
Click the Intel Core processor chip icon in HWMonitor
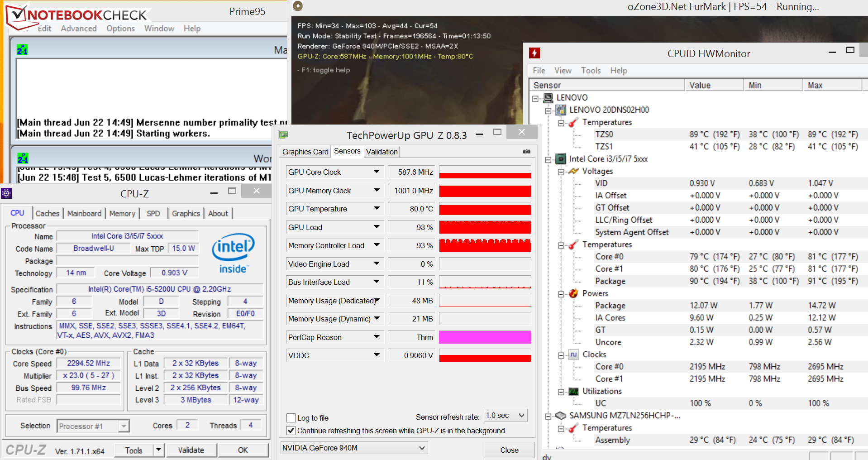point(561,159)
